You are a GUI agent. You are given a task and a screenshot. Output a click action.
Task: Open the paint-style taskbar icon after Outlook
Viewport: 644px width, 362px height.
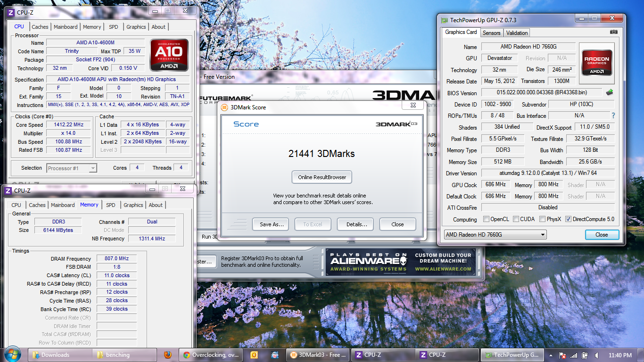pyautogui.click(x=274, y=355)
